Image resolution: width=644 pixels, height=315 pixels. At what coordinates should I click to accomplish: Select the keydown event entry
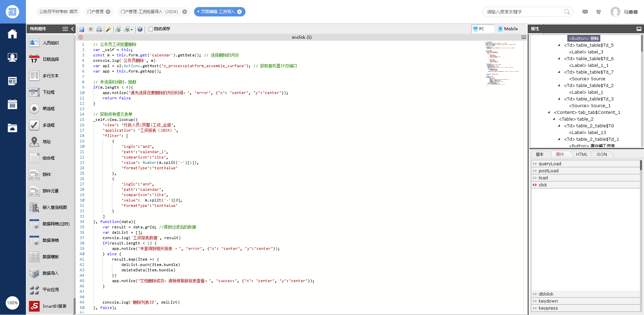click(x=548, y=301)
